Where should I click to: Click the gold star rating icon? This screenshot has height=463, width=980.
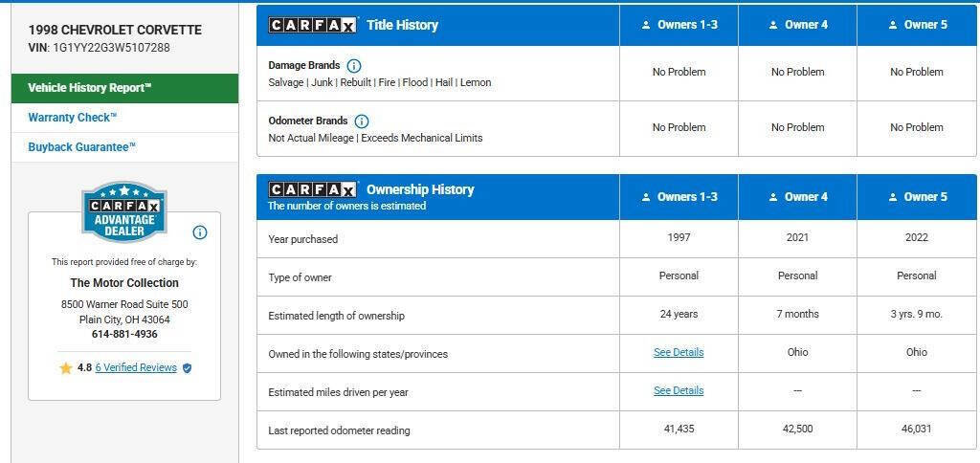pyautogui.click(x=66, y=368)
